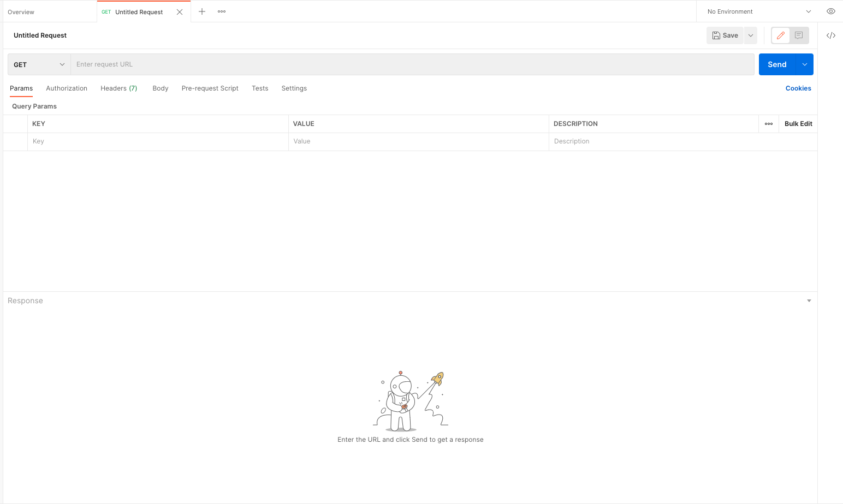The height and width of the screenshot is (504, 843).
Task: Close the Untitled Request tab
Action: (x=180, y=12)
